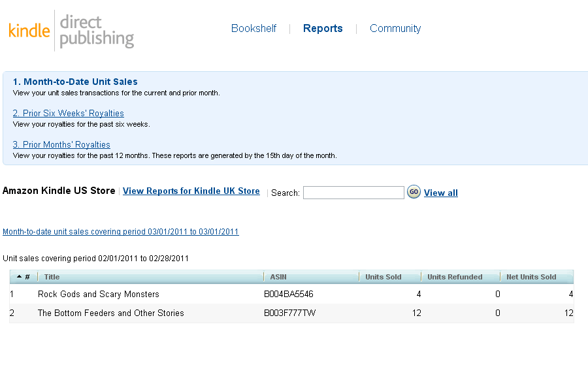View Prior Months' Royalties report
The height and width of the screenshot is (365, 588).
[61, 144]
